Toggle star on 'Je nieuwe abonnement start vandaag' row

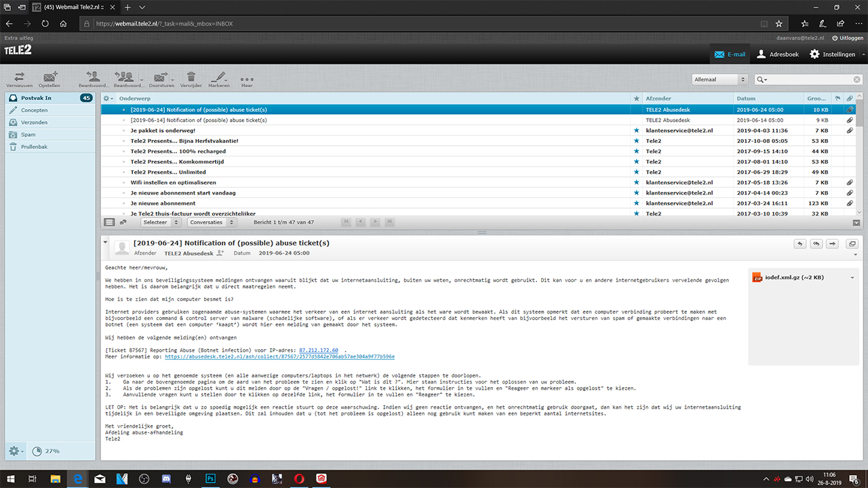[x=636, y=192]
